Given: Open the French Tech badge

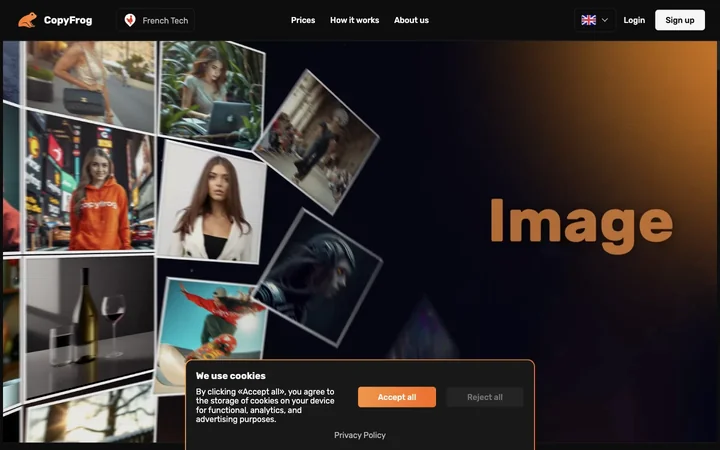Looking at the screenshot, I should (x=156, y=20).
